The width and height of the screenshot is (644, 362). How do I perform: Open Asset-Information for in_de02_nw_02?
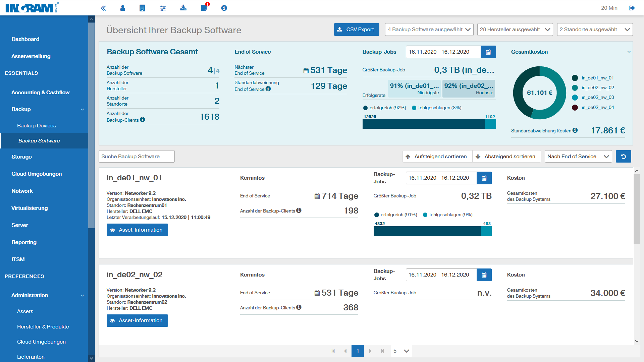pos(137,320)
